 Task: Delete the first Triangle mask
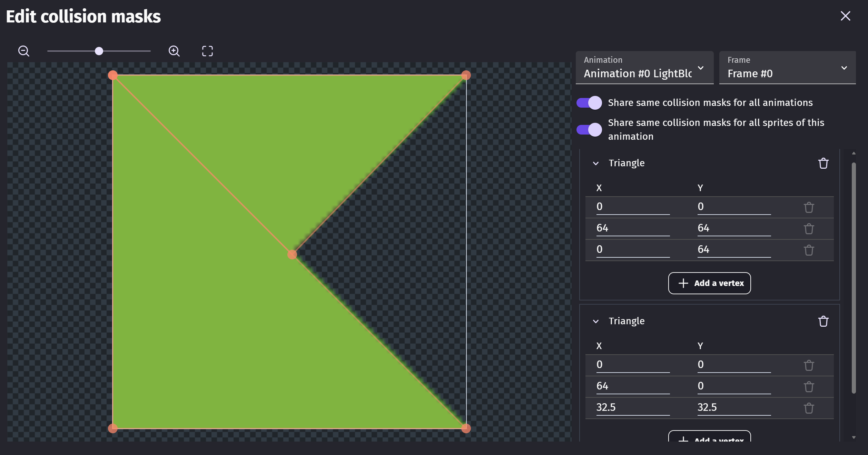pyautogui.click(x=823, y=163)
